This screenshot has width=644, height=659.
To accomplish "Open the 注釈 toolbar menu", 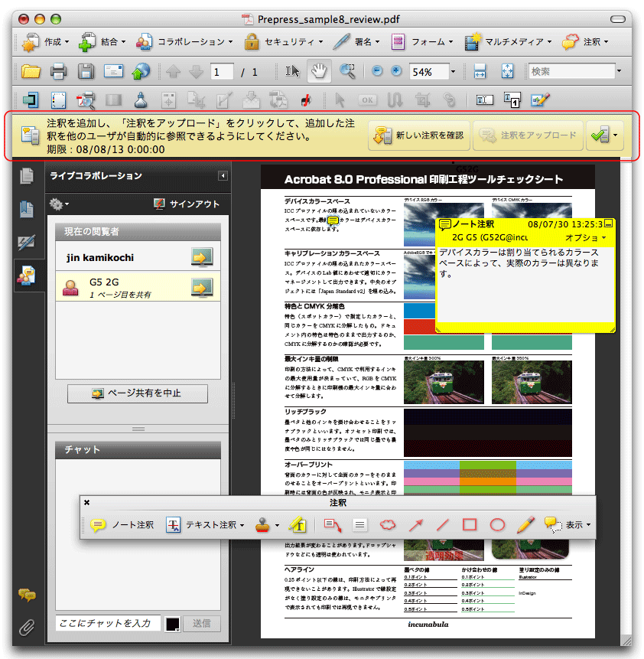I will click(x=585, y=42).
